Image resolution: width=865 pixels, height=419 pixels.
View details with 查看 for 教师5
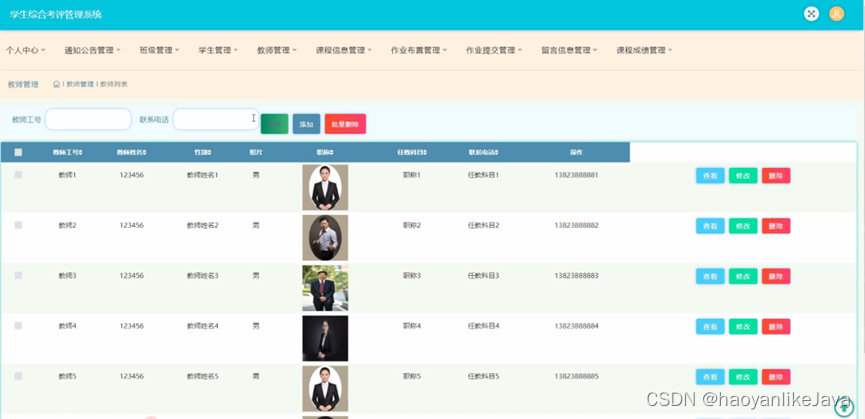(710, 377)
